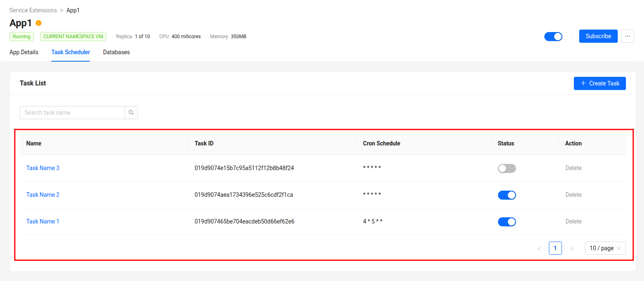Click Task Name 3's cron schedule * * * * *

point(372,168)
